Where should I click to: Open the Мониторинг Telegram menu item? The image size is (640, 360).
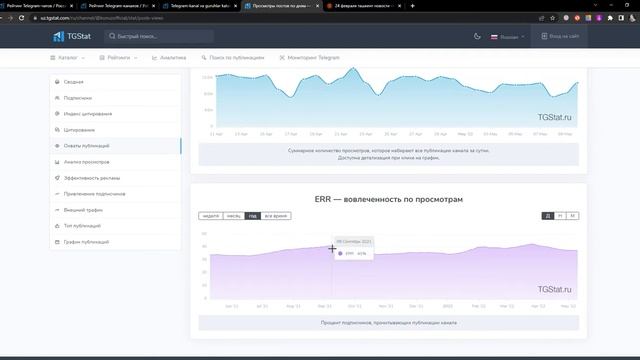[309, 58]
